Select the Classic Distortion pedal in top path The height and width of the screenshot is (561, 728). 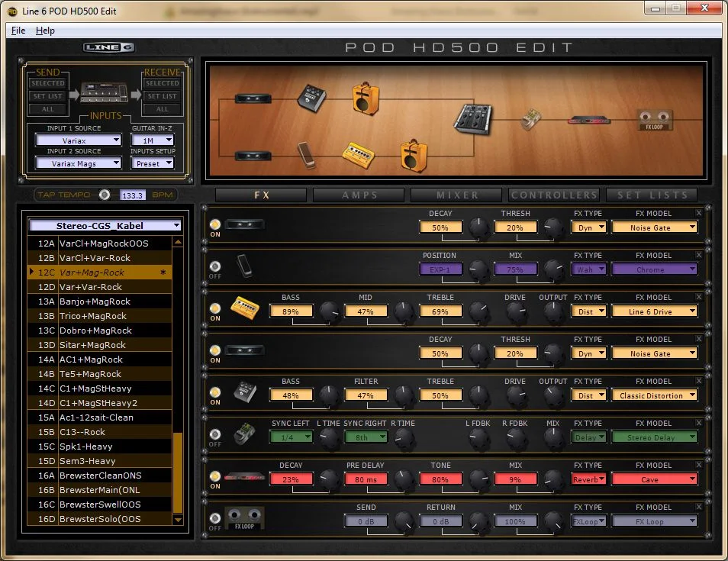pyautogui.click(x=311, y=100)
